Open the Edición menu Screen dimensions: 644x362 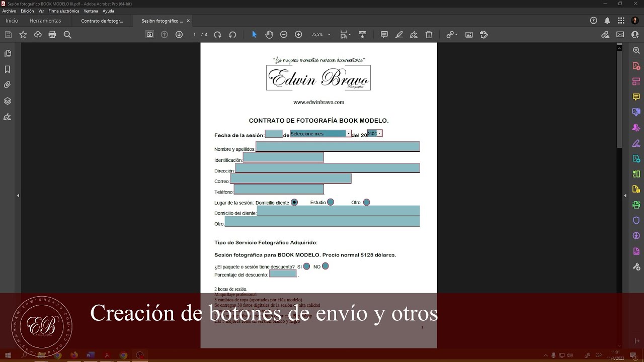pyautogui.click(x=27, y=11)
